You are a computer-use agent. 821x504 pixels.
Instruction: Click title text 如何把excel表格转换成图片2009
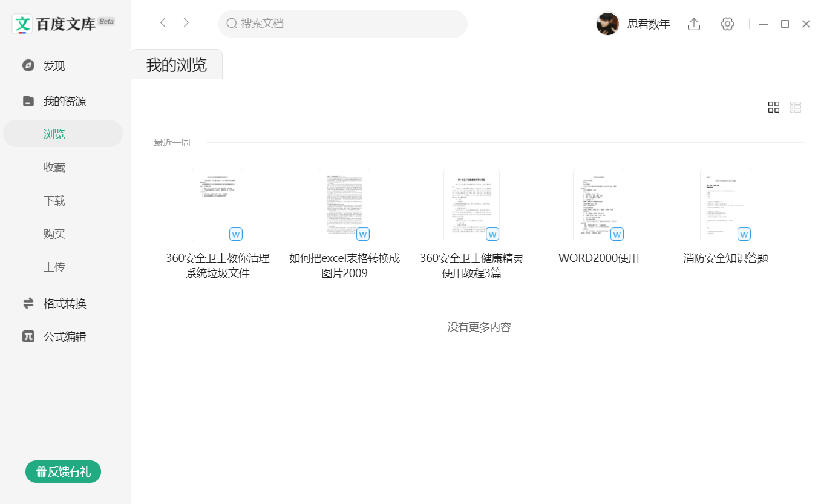point(345,266)
